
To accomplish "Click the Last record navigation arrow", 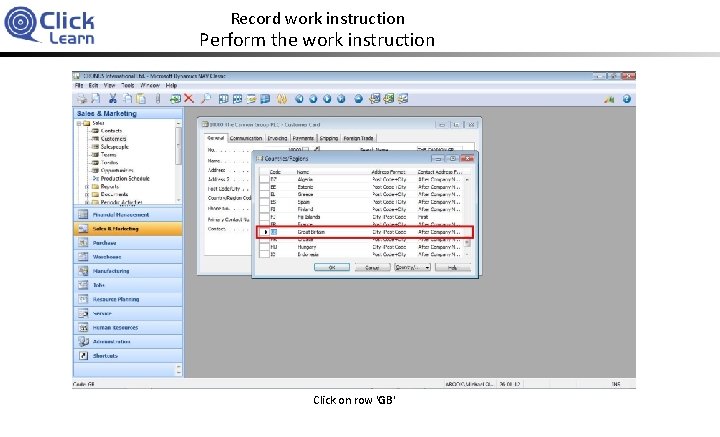I will tap(341, 99).
